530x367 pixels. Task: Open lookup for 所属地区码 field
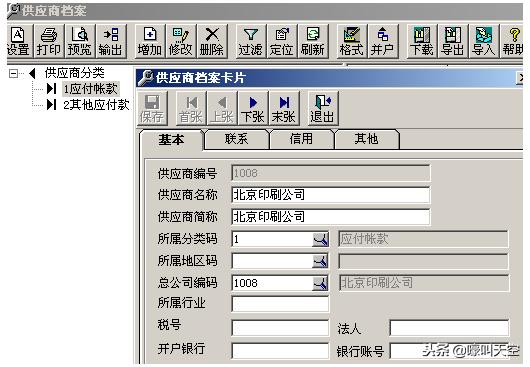pyautogui.click(x=320, y=261)
